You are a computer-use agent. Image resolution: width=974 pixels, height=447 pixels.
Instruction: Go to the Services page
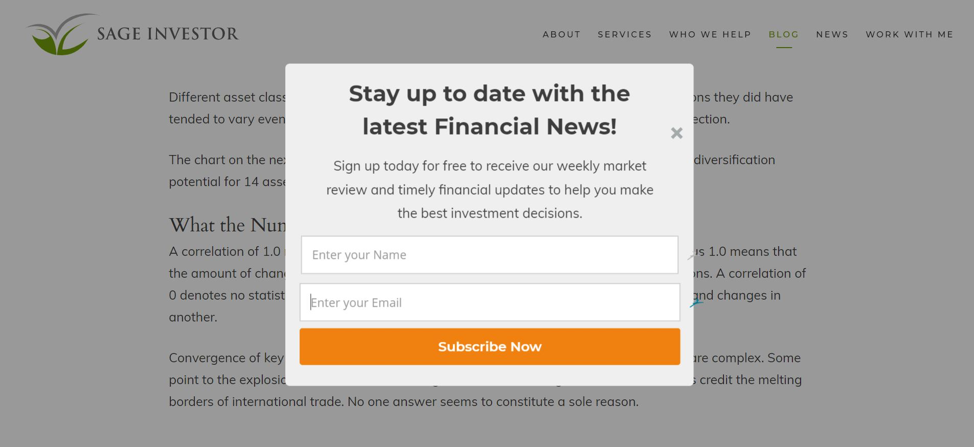click(x=624, y=35)
